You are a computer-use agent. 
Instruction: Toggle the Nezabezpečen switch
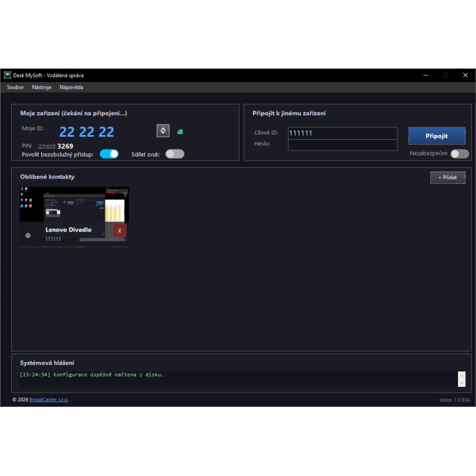pyautogui.click(x=459, y=154)
